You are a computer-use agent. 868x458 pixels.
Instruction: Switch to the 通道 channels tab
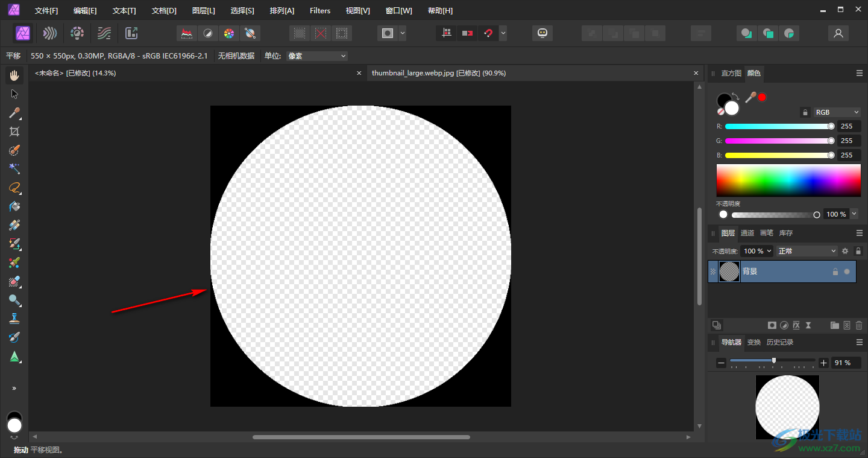(747, 233)
